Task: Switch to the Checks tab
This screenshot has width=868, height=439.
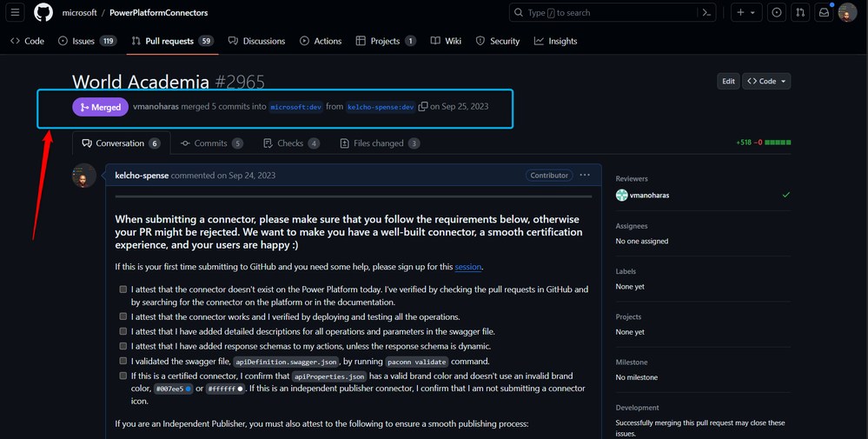Action: coord(291,143)
